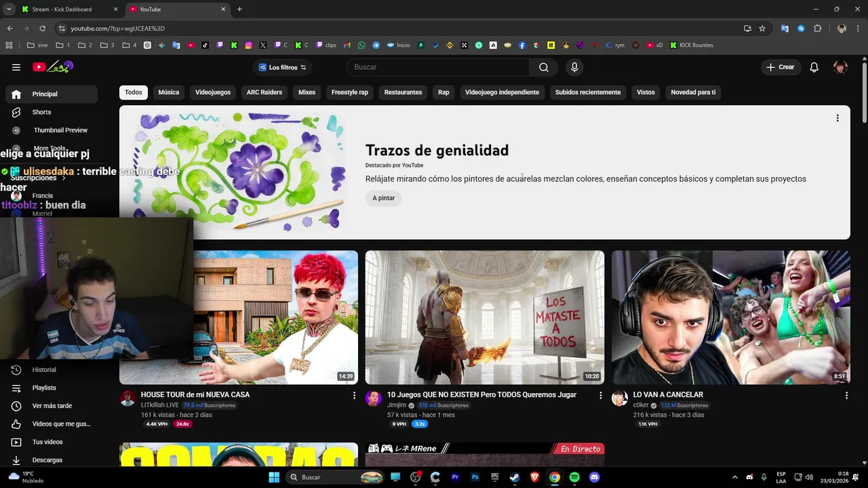This screenshot has width=868, height=488.
Task: Open the bookmarks folder labeled 4
Action: 129,45
